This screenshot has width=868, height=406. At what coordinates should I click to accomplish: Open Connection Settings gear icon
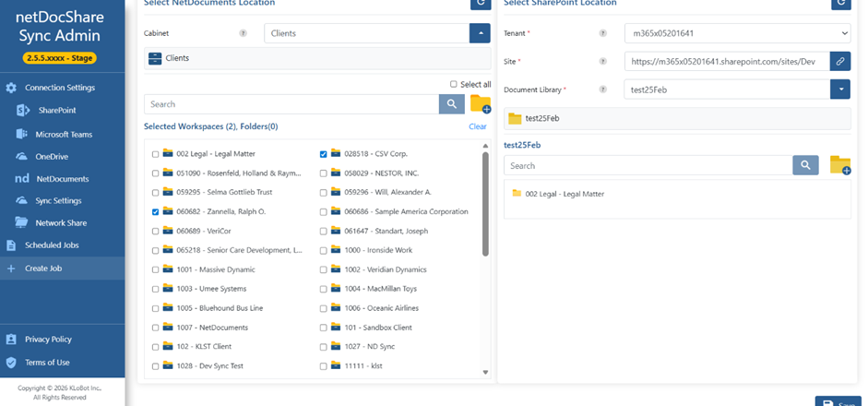[x=11, y=88]
